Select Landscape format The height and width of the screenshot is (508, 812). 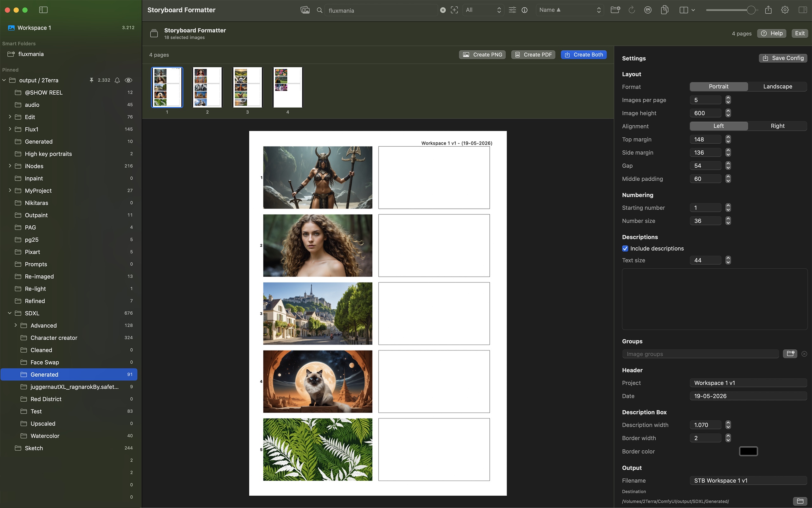pos(777,87)
